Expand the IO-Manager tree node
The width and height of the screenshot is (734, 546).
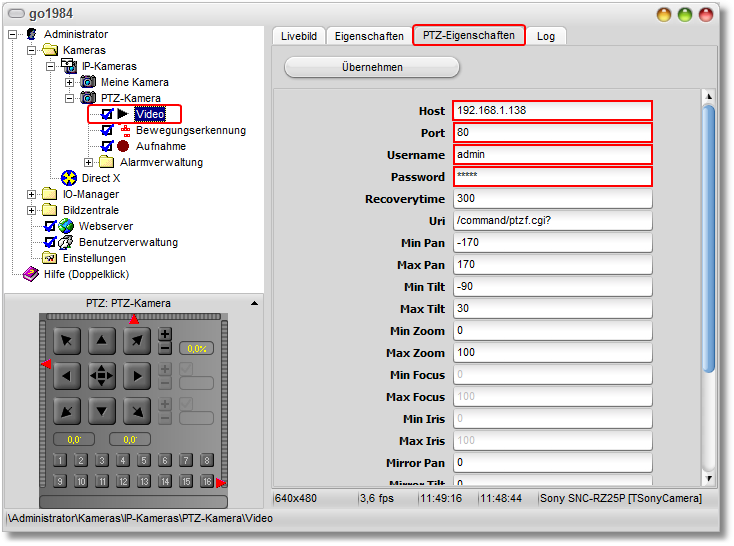pos(32,194)
